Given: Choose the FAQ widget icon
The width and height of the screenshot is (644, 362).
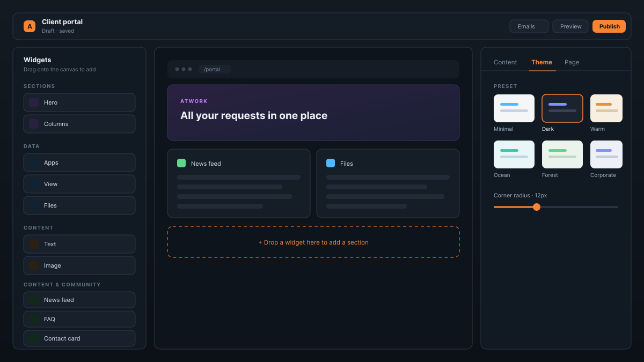Looking at the screenshot, I should [34, 319].
